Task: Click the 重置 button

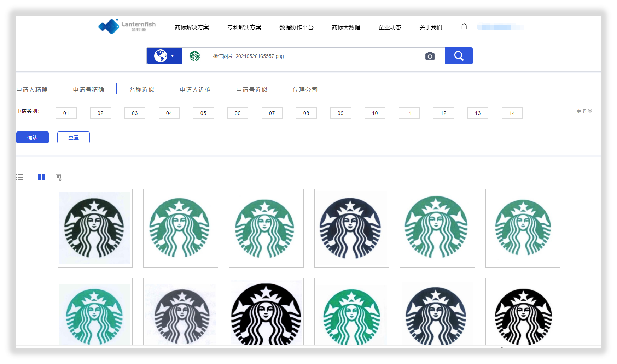Action: 74,137
